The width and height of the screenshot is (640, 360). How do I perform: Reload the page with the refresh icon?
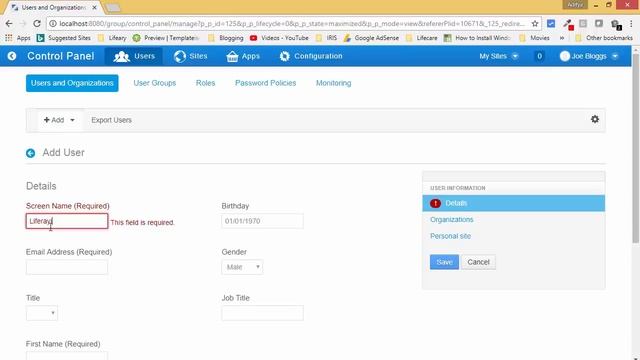click(37, 24)
